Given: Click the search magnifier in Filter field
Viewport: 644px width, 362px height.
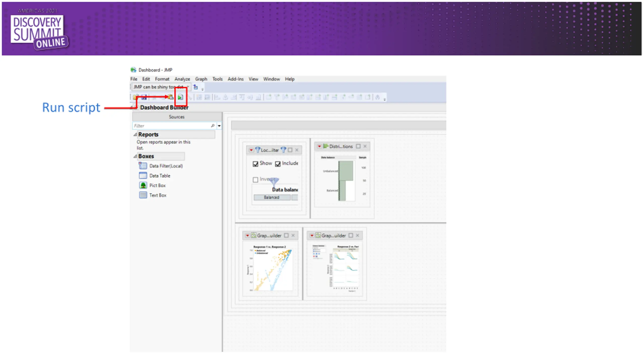Looking at the screenshot, I should [x=213, y=126].
